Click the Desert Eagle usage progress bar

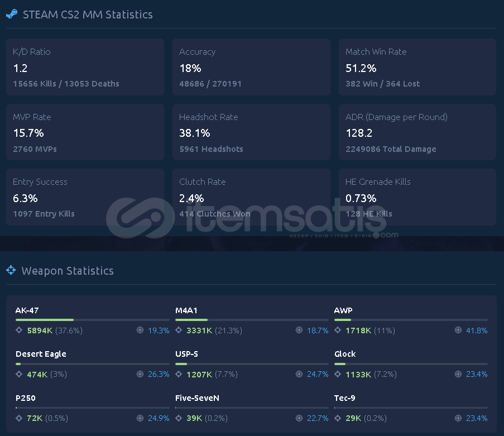click(93, 364)
